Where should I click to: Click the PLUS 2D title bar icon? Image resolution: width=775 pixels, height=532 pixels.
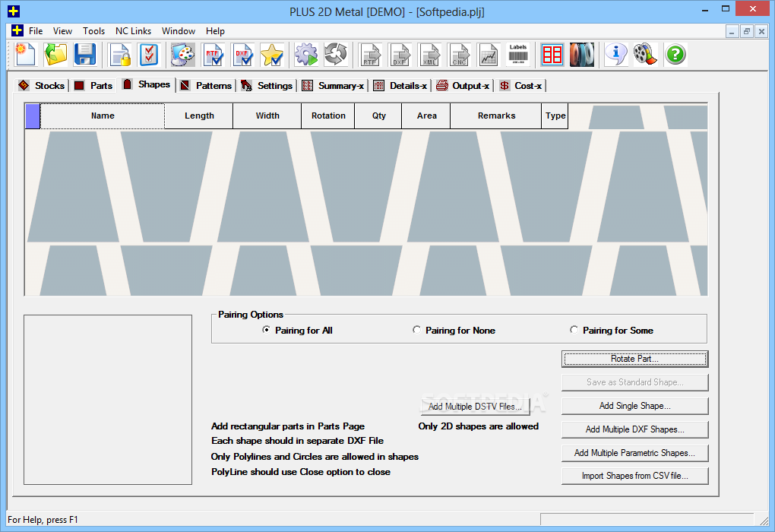pyautogui.click(x=14, y=11)
